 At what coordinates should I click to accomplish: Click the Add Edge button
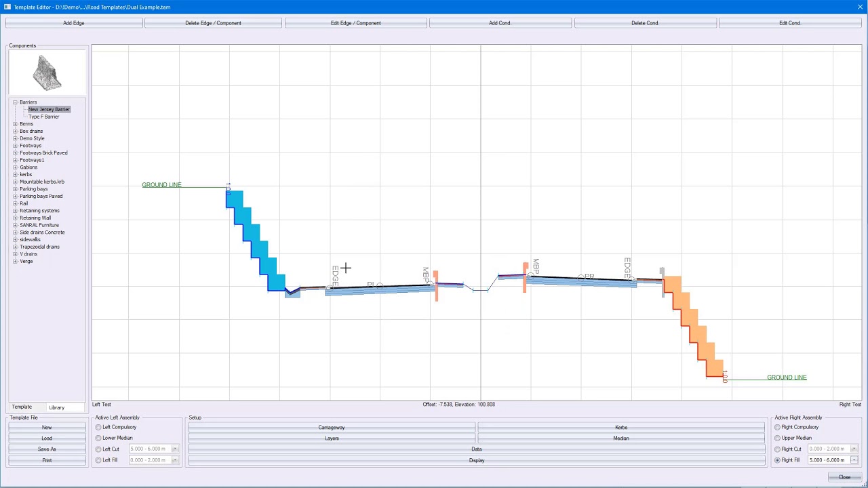point(74,23)
